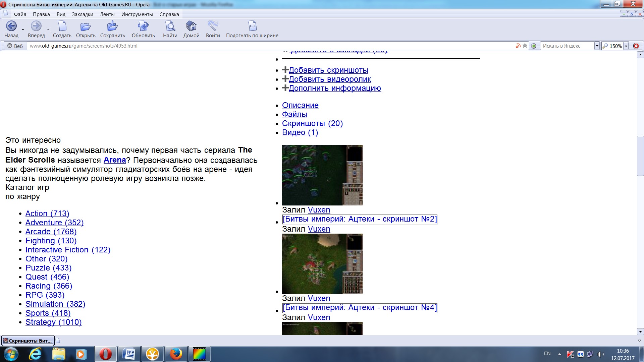644x362 pixels.
Task: Click the RSS feed icon in the address bar
Action: point(518,46)
